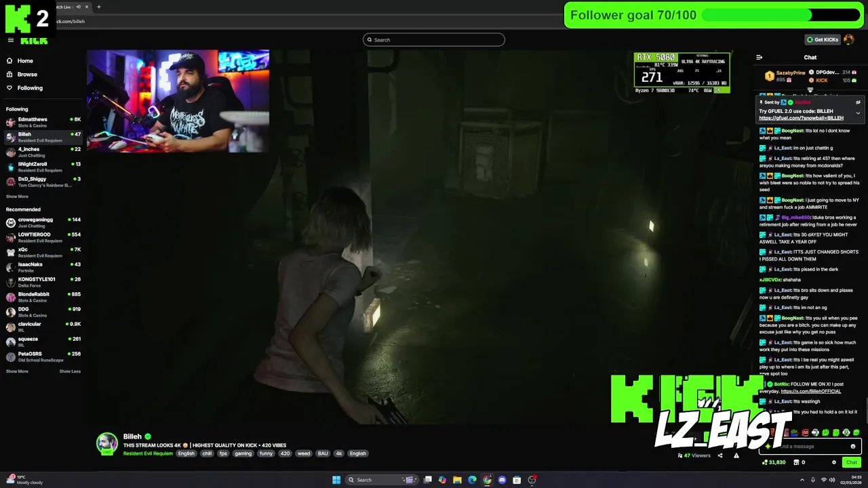Open the Windows Start menu
Viewport: 868px width, 488px height.
coord(336,480)
